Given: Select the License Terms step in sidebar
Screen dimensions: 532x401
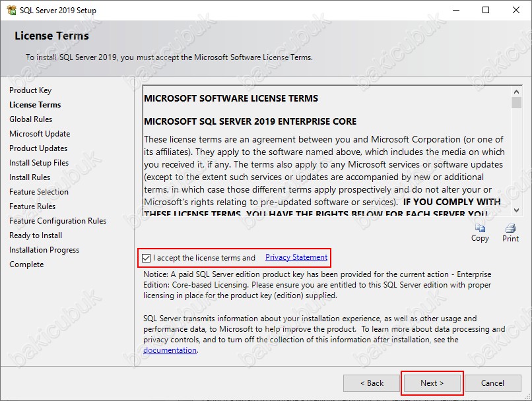Looking at the screenshot, I should (35, 105).
